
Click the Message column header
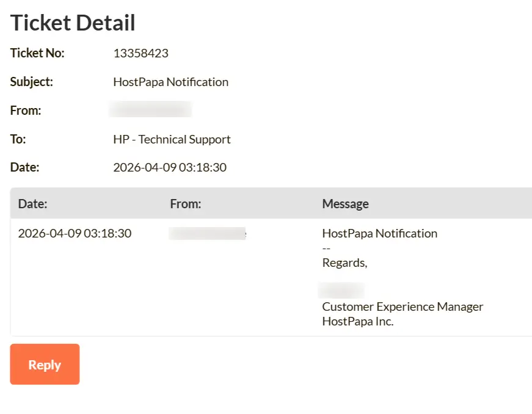[x=345, y=204]
